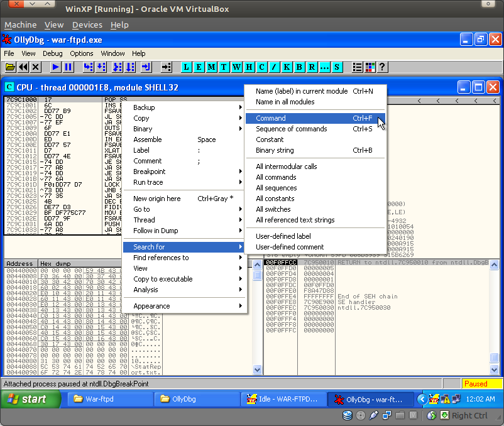Expand the Run trace submenu

184,182
